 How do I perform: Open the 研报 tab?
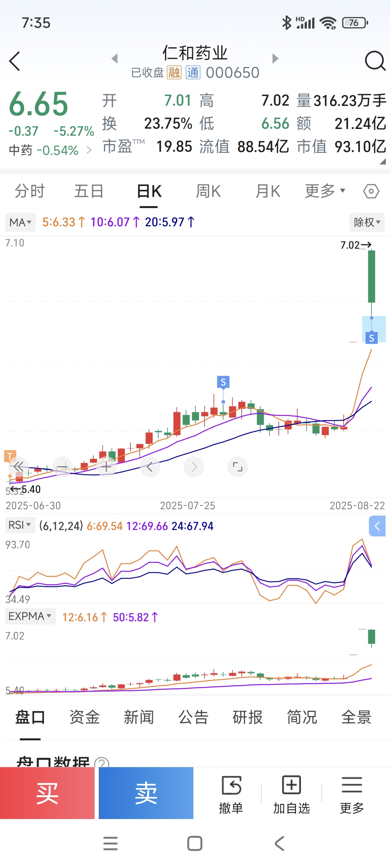[x=248, y=717]
